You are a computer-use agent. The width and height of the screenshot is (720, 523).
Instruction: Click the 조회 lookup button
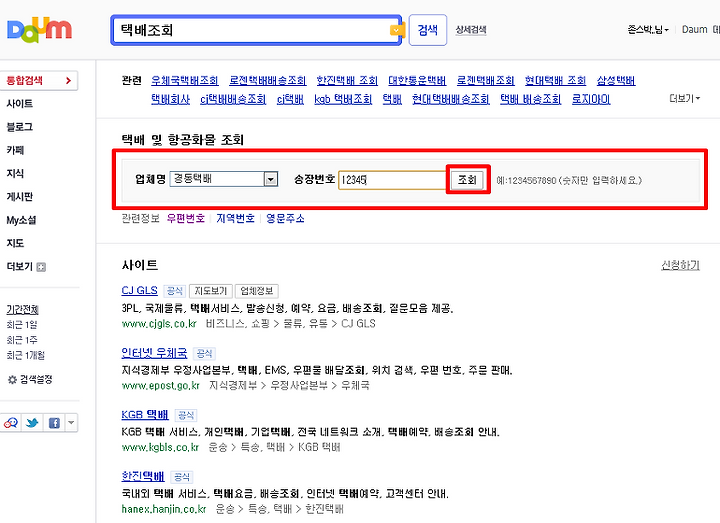[467, 180]
